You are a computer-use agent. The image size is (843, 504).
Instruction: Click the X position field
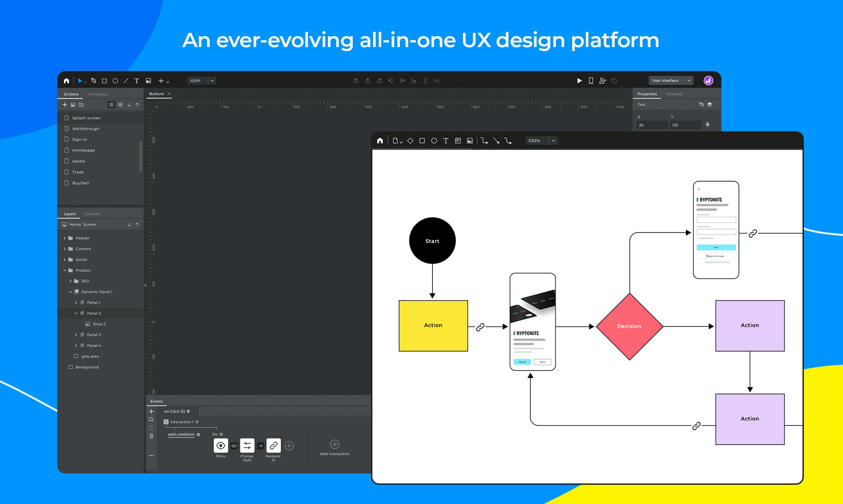(651, 125)
